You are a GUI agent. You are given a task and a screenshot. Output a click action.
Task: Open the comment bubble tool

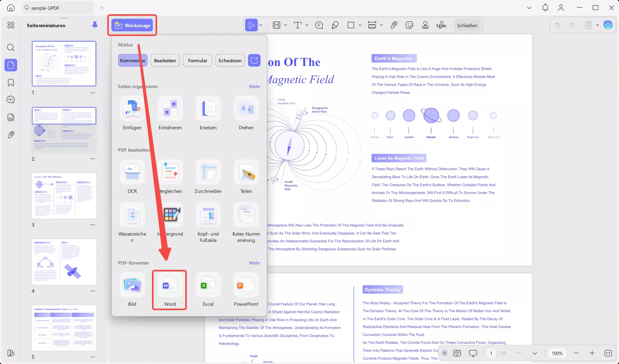[319, 25]
